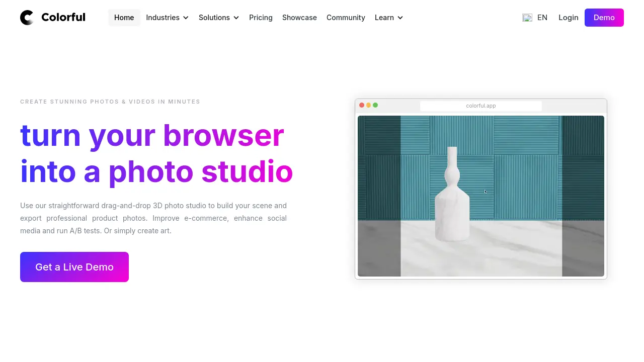Switch language via the EN selector
644x362 pixels.
coord(542,18)
